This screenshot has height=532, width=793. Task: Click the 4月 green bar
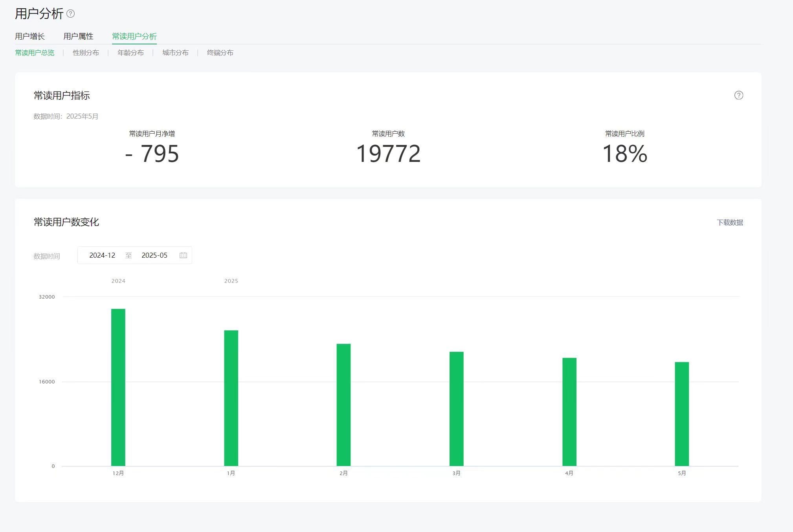[569, 412]
